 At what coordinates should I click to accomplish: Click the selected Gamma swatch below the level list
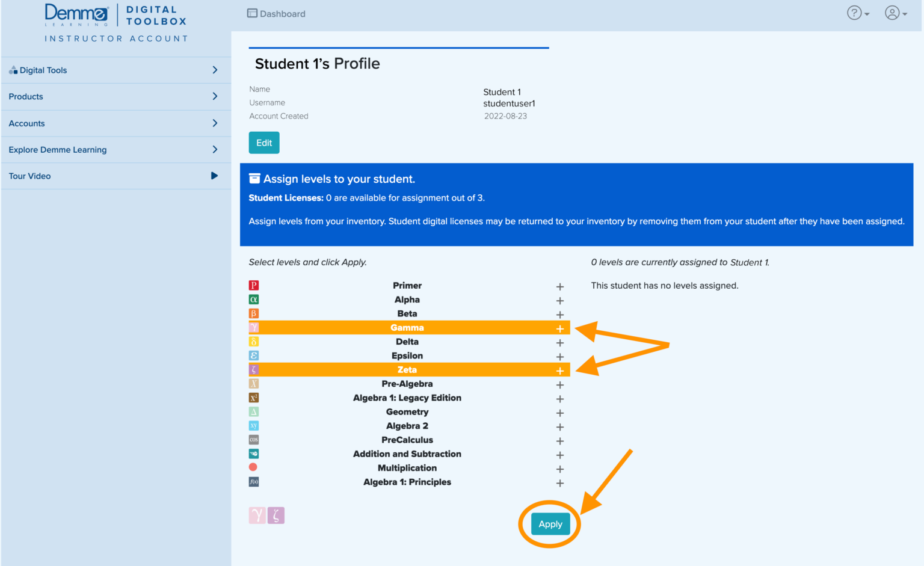[257, 515]
